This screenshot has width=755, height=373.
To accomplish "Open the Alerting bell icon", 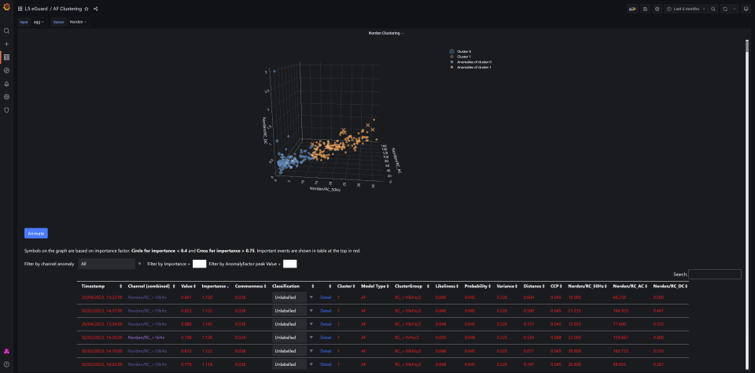I will [7, 84].
